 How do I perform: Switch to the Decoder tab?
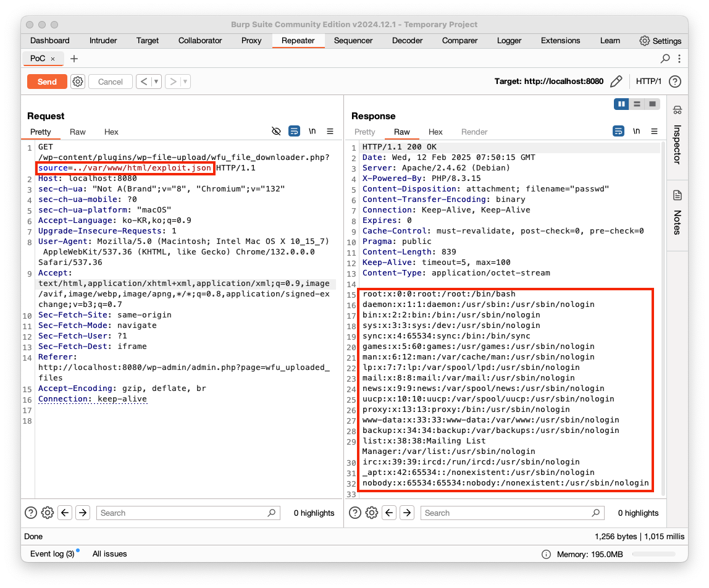(407, 40)
